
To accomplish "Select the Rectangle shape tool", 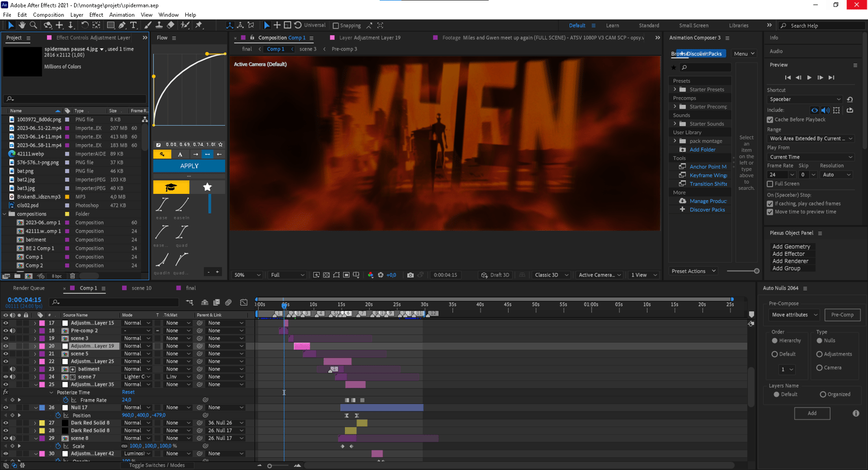I will (x=111, y=25).
